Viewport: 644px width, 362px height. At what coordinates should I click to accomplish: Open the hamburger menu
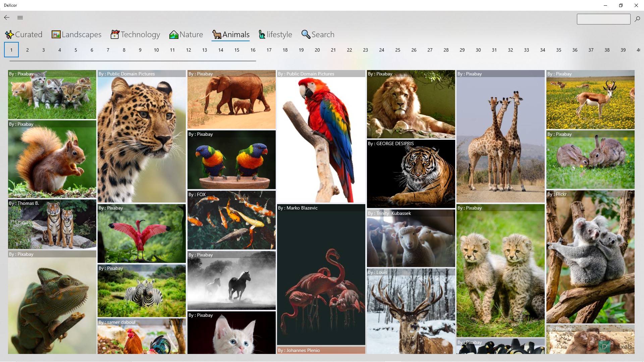(20, 18)
